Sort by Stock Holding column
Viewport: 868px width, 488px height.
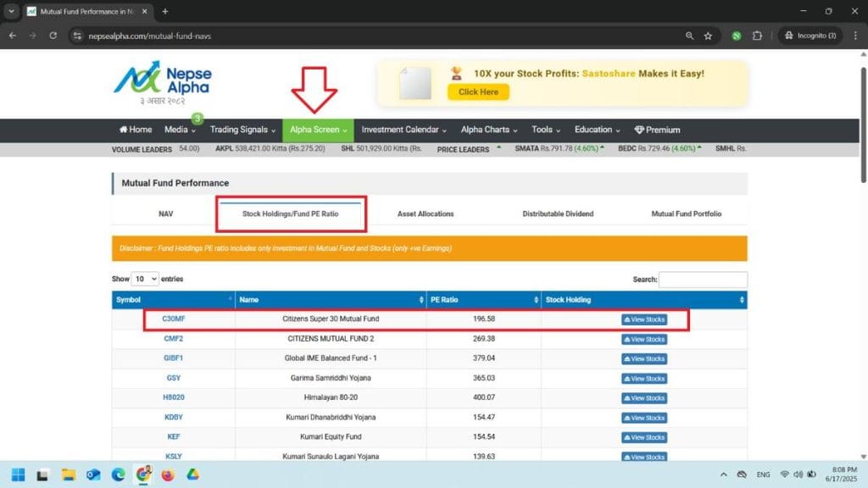click(644, 299)
